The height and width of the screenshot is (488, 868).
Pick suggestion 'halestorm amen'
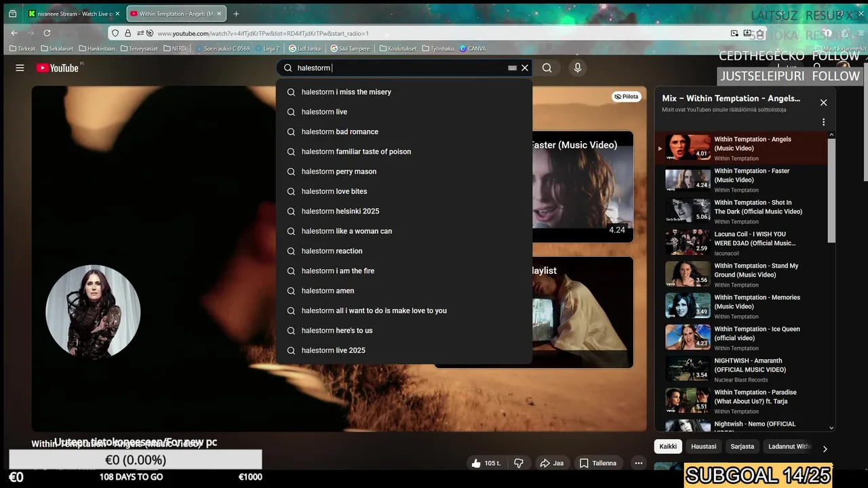click(x=404, y=291)
